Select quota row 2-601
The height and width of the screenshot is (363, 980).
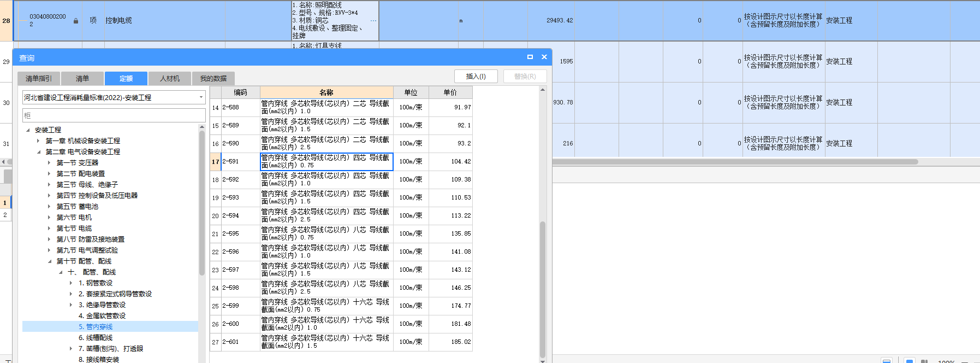pos(341,342)
